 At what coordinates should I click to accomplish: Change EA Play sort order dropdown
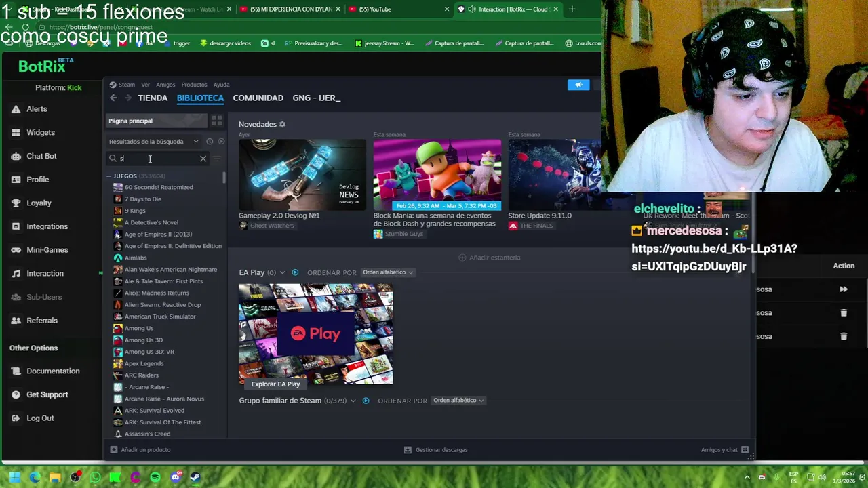click(x=388, y=272)
